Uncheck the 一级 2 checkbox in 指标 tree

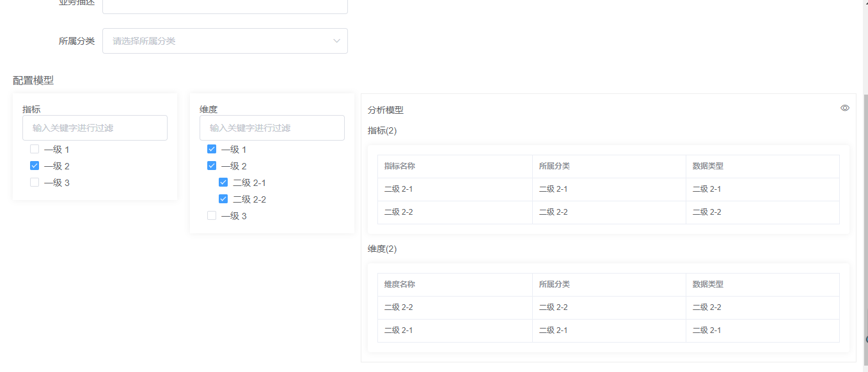(35, 166)
